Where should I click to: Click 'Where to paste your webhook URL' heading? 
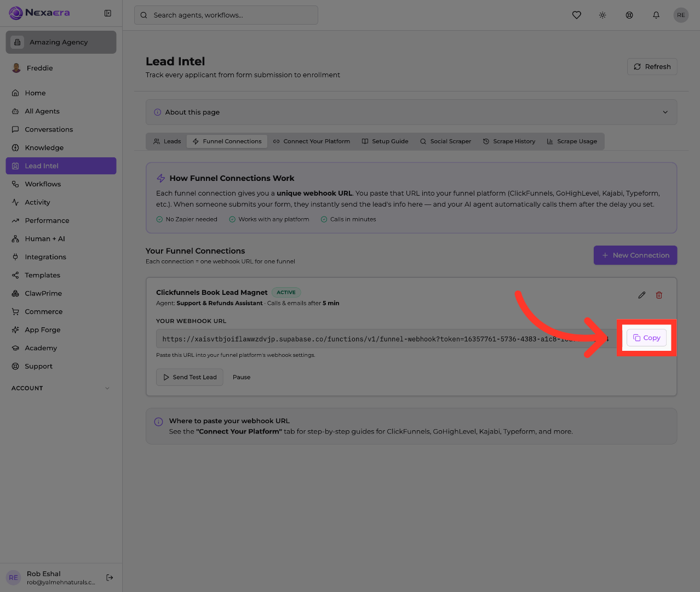coord(229,421)
